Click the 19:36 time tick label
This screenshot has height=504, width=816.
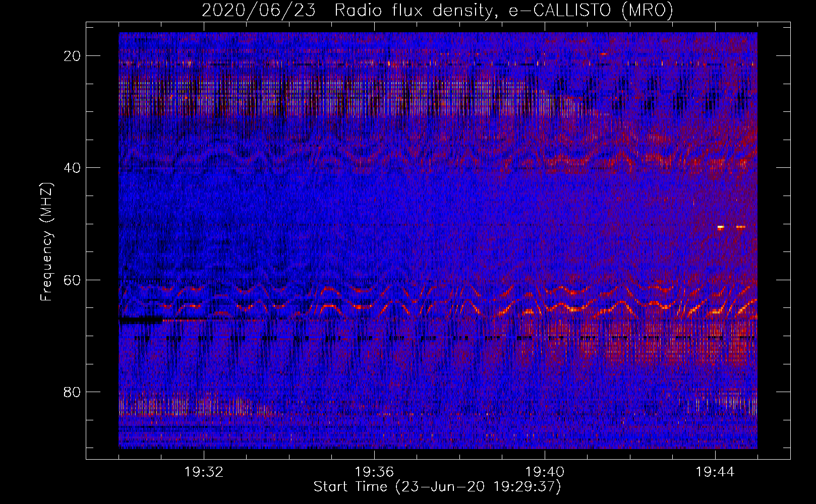[374, 472]
